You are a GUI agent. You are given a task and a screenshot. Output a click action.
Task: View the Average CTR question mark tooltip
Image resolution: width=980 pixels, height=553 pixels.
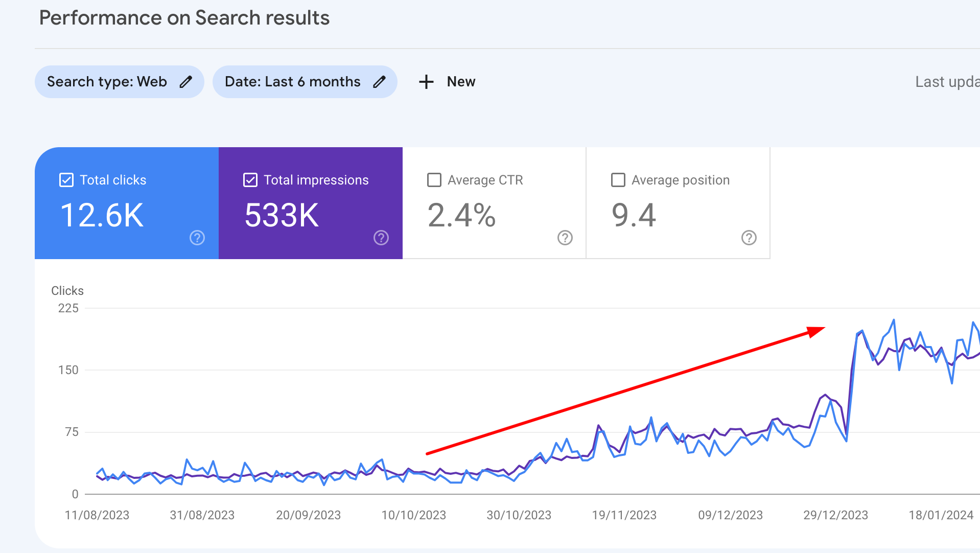tap(565, 238)
